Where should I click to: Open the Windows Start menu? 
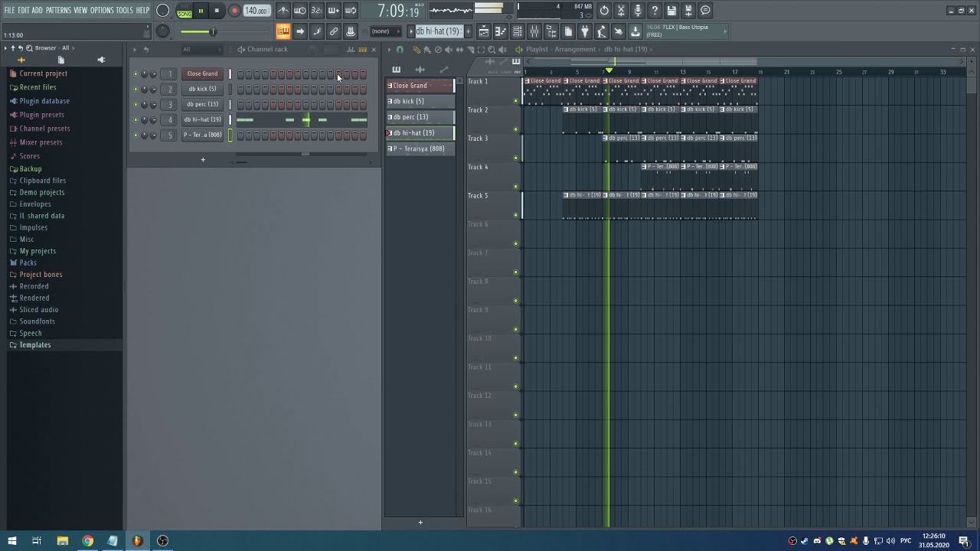pos(11,541)
